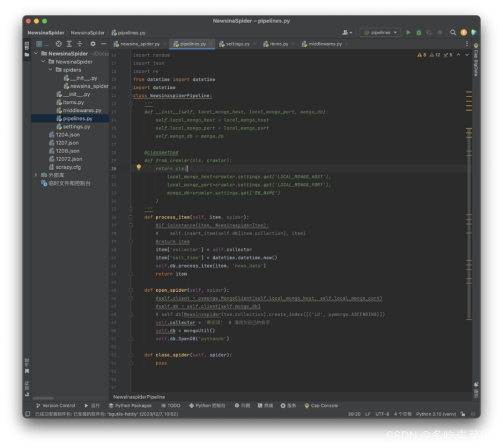Open project panel gear settings
The height and width of the screenshot is (448, 503).
(93, 44)
